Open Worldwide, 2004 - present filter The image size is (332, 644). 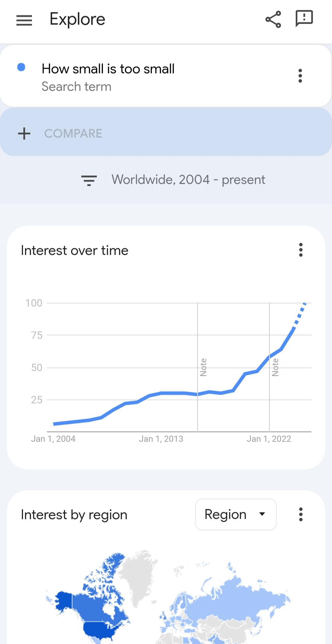point(188,180)
